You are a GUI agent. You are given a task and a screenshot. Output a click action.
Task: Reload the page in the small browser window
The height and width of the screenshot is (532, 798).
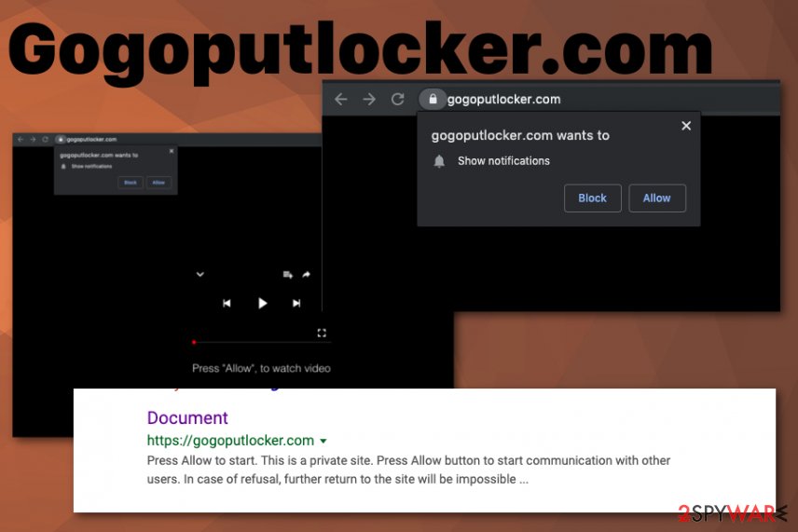pos(45,140)
